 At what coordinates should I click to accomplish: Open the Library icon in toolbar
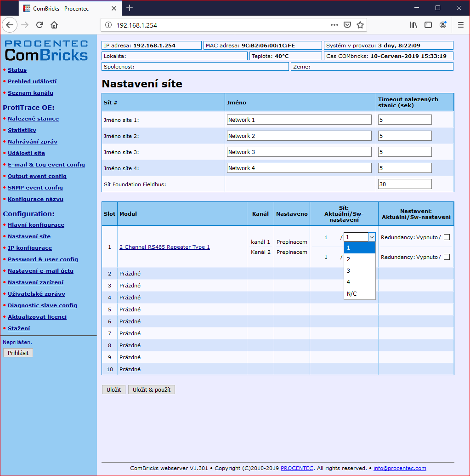click(x=413, y=25)
